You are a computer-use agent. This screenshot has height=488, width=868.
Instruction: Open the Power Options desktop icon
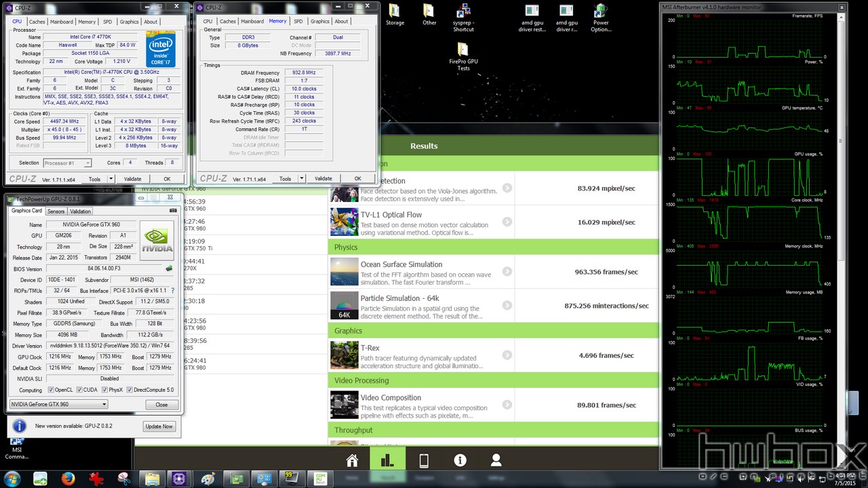click(601, 18)
